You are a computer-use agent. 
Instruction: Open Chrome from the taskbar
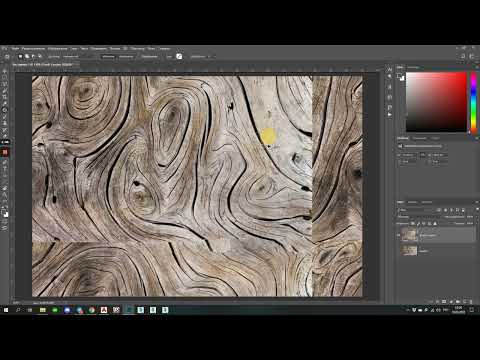coord(92,310)
